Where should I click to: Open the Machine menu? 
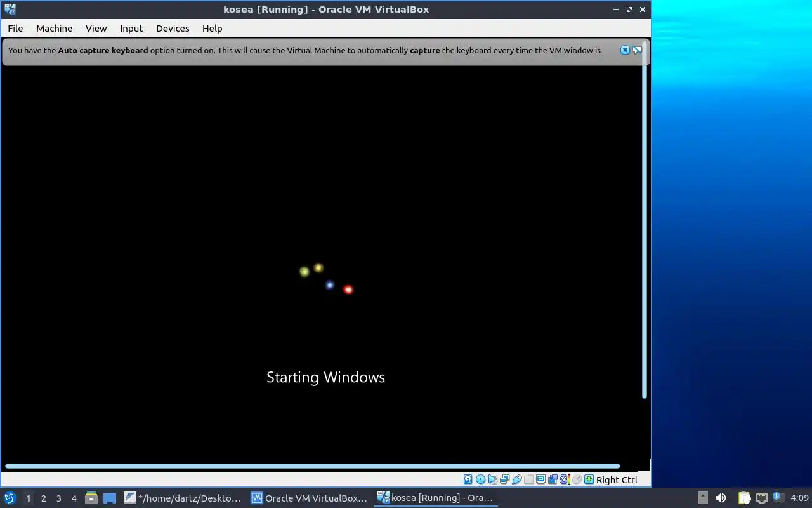pos(54,28)
